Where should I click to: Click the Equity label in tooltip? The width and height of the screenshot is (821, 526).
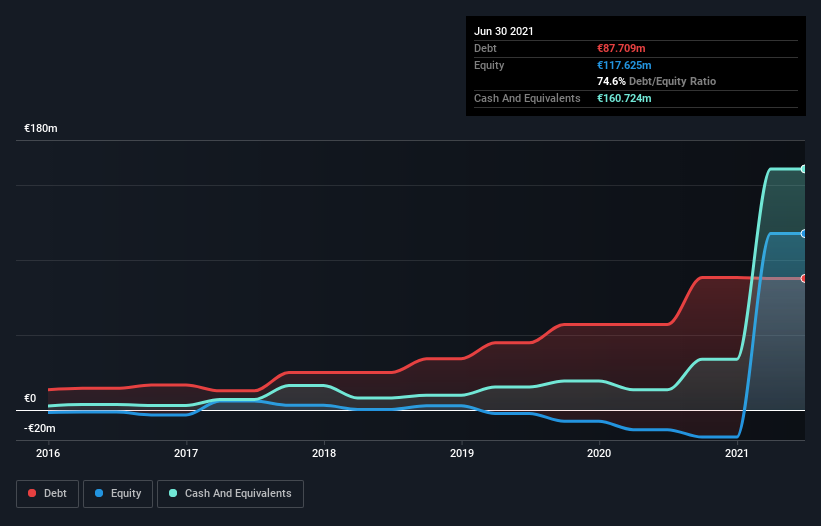click(x=489, y=65)
